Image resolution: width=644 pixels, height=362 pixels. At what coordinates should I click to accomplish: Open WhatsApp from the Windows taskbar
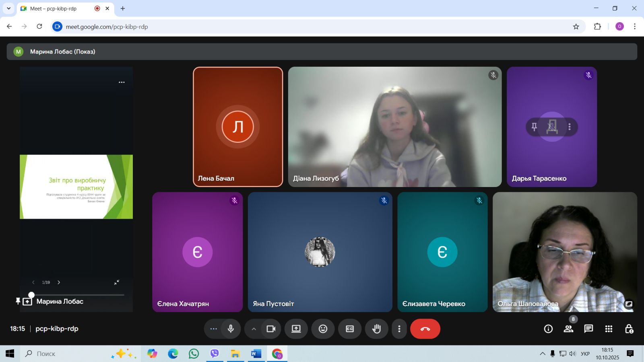click(194, 354)
